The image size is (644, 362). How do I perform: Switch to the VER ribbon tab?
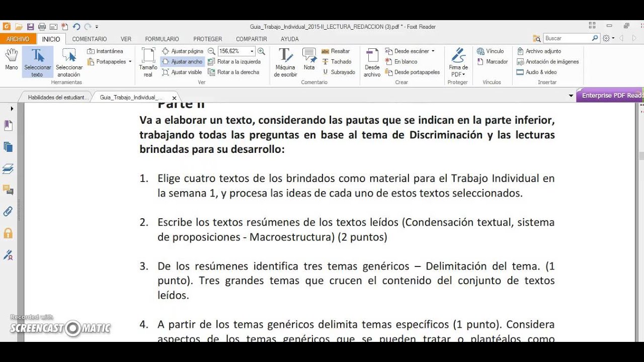(126, 39)
